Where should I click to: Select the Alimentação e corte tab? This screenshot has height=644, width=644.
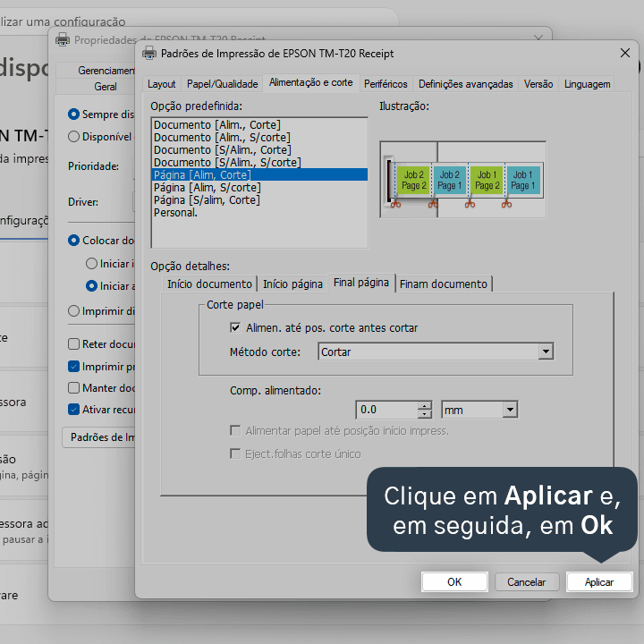click(x=311, y=82)
